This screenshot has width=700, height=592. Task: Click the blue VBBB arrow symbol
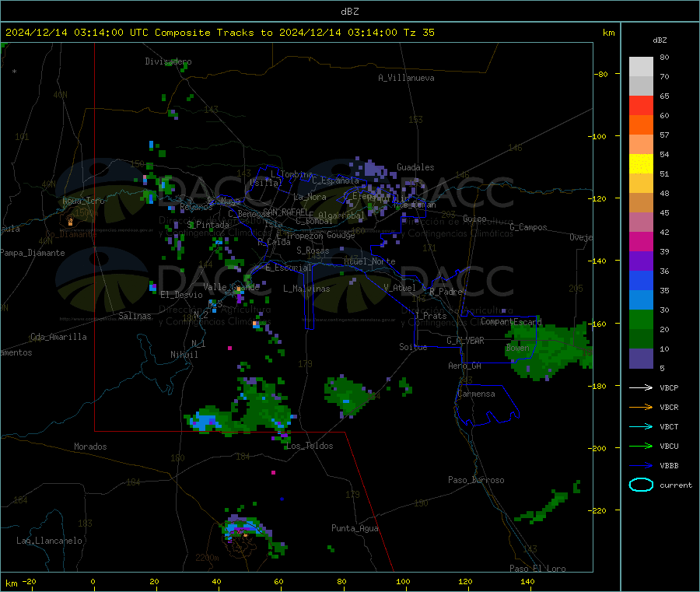click(641, 465)
